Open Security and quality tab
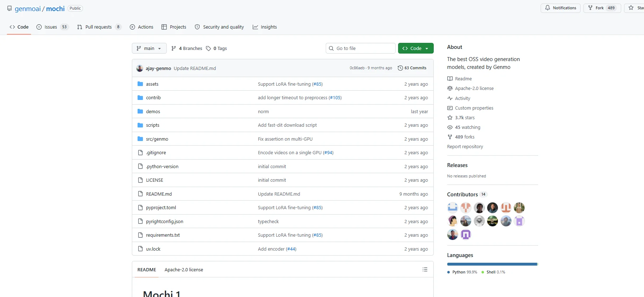Viewport: 644px width, 297px height. 219,27
